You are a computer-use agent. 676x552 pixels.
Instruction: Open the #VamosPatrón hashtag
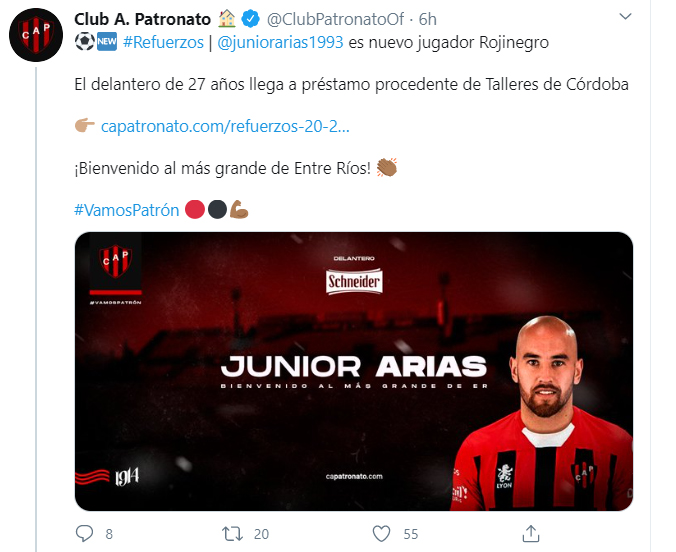pyautogui.click(x=127, y=210)
